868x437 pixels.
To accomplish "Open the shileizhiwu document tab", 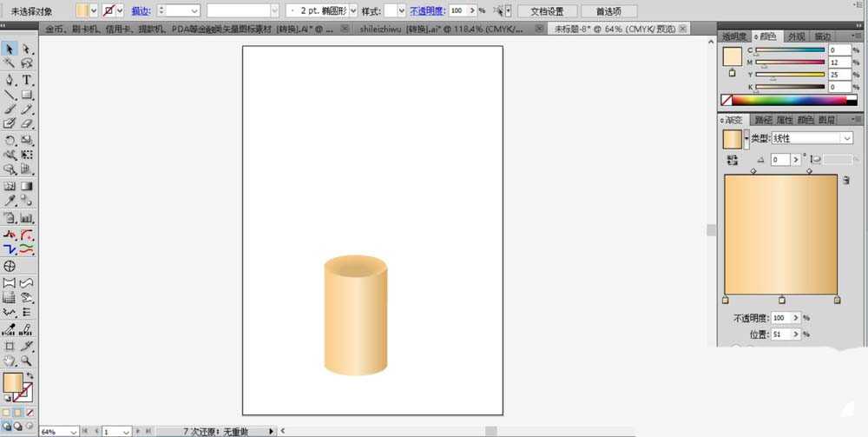I will click(441, 29).
